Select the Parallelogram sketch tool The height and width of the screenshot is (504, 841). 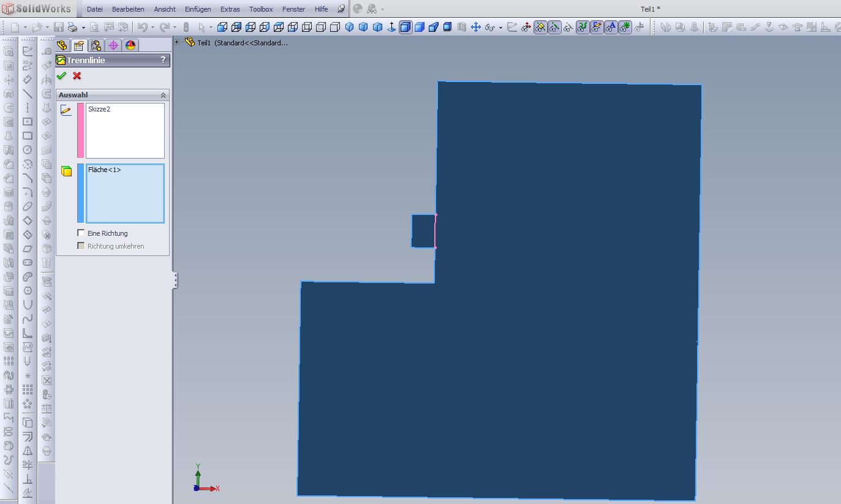[28, 249]
